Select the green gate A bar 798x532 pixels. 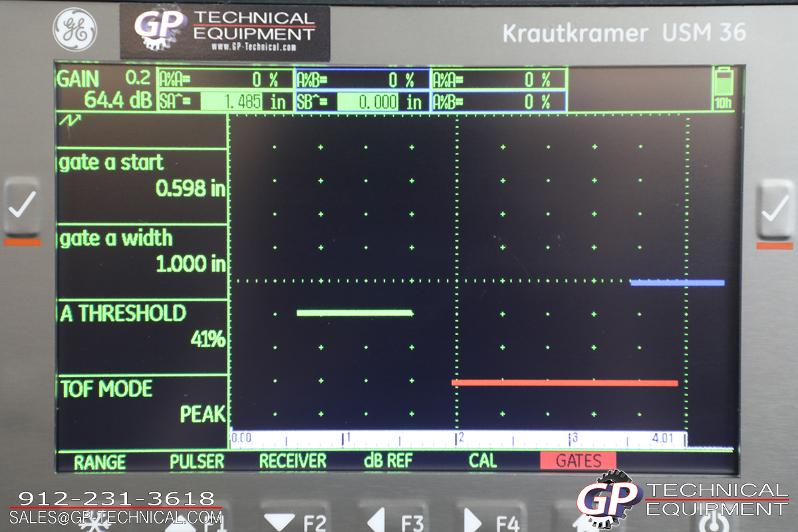click(x=354, y=313)
